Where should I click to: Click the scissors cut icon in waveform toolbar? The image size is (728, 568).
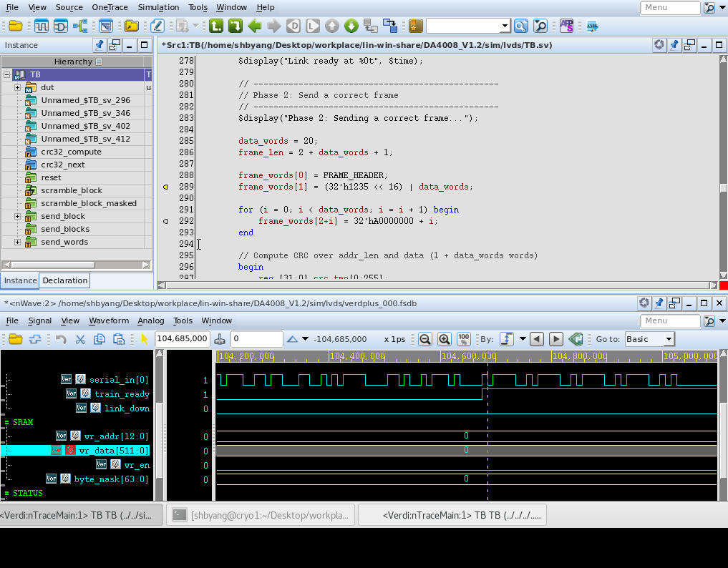click(x=80, y=339)
